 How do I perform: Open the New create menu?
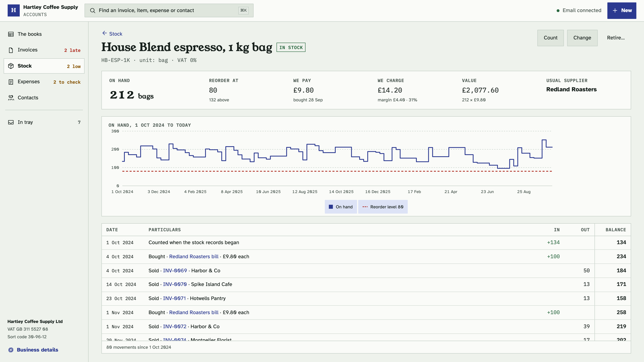click(621, 10)
